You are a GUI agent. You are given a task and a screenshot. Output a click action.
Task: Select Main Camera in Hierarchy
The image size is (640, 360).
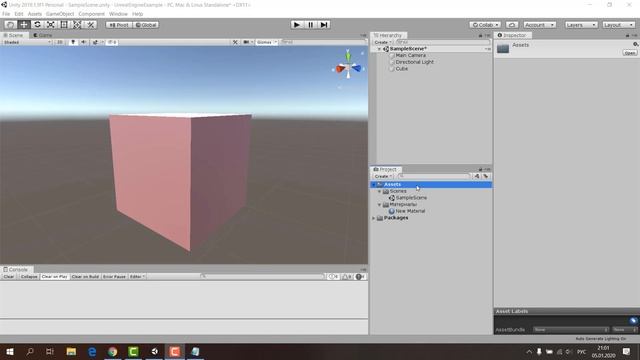pyautogui.click(x=411, y=55)
